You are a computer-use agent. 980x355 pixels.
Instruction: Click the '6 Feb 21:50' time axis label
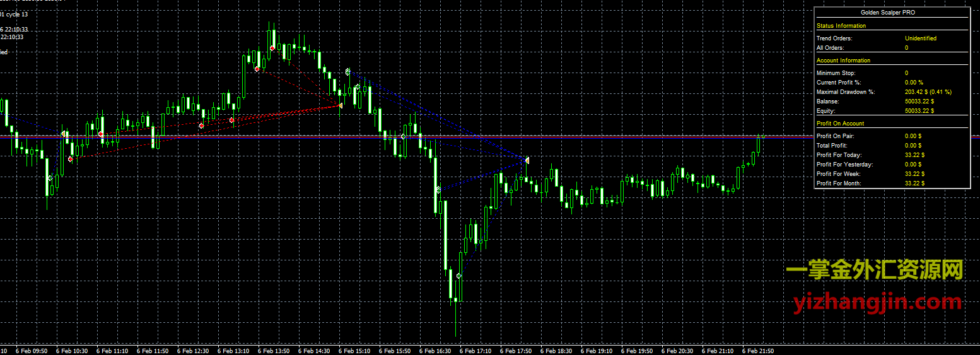(757, 351)
